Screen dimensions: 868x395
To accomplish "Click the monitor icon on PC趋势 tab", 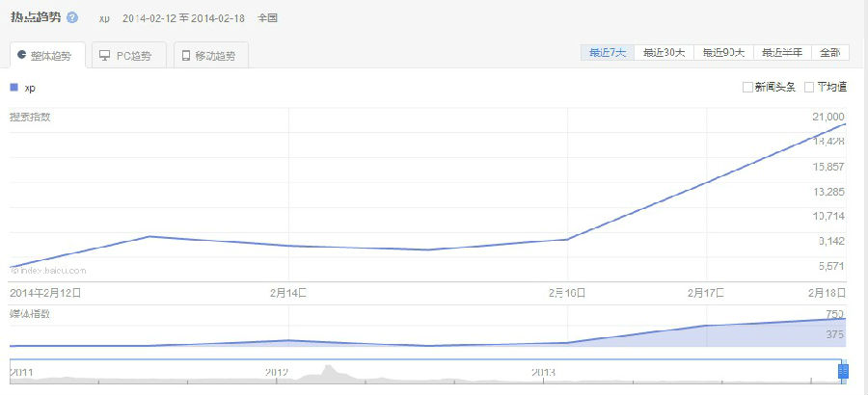I will [104, 56].
